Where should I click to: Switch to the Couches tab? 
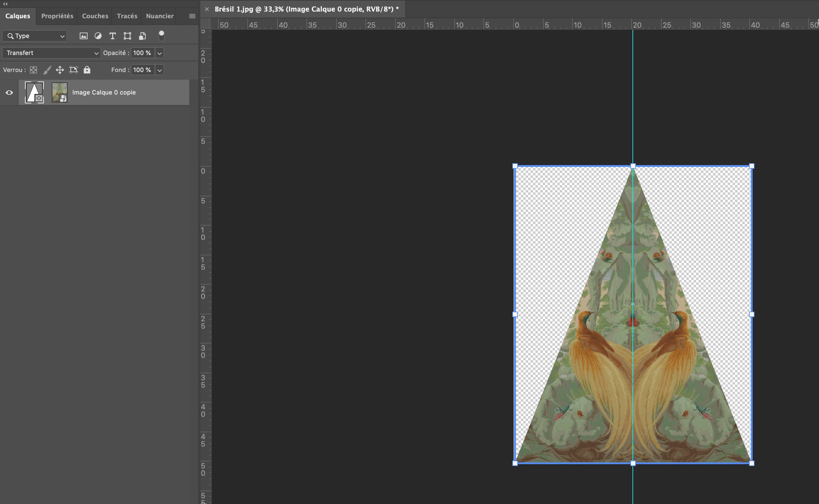pos(95,16)
